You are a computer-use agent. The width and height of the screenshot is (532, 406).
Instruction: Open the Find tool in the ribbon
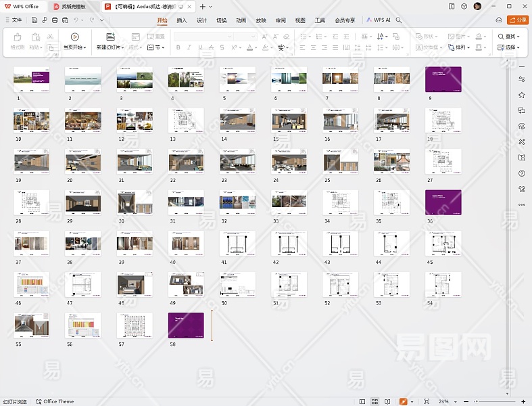[509, 37]
